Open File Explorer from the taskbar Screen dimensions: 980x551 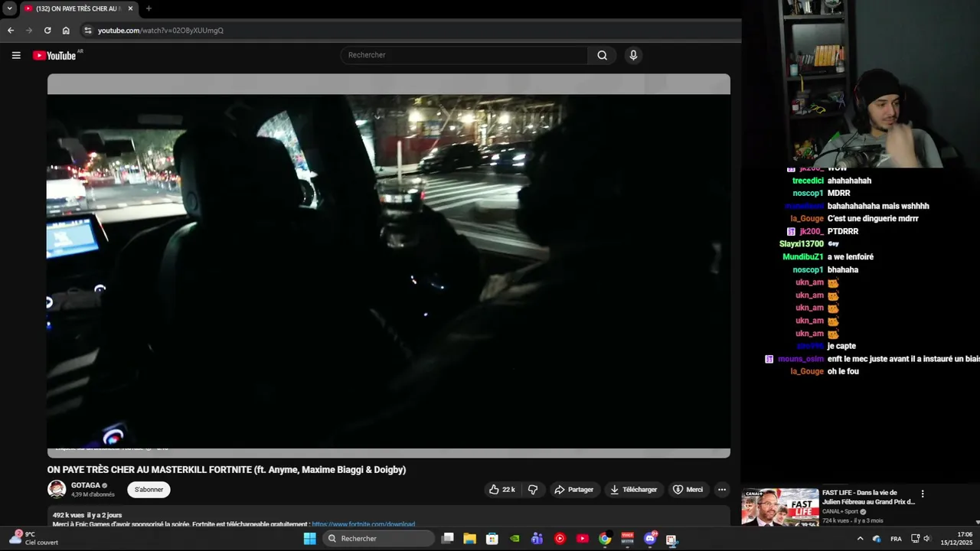coord(470,539)
